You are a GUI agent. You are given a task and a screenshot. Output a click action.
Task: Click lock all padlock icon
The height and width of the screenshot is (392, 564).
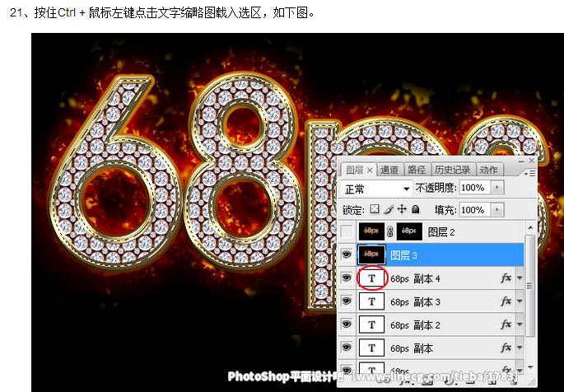[x=415, y=210]
